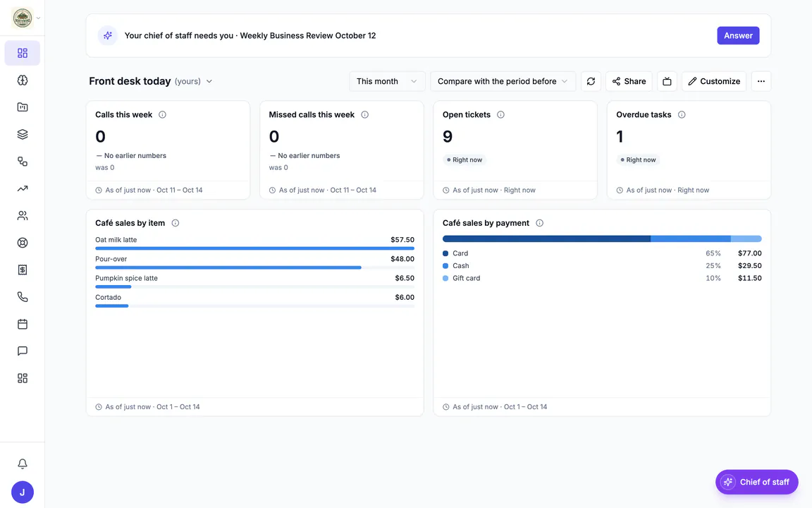
Task: Open the calendar icon in sidebar
Action: (x=23, y=324)
